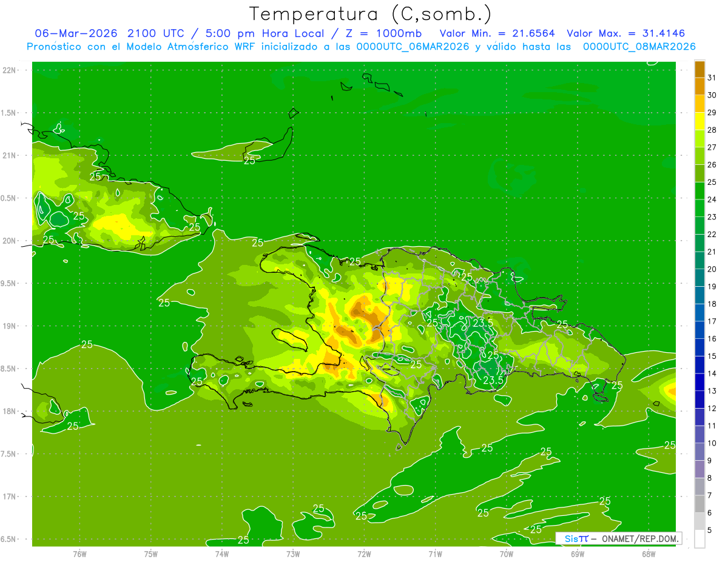This screenshot has height=562, width=728.
Task: Click the title "Temperatura (C,somb.)"
Action: pyautogui.click(x=370, y=13)
